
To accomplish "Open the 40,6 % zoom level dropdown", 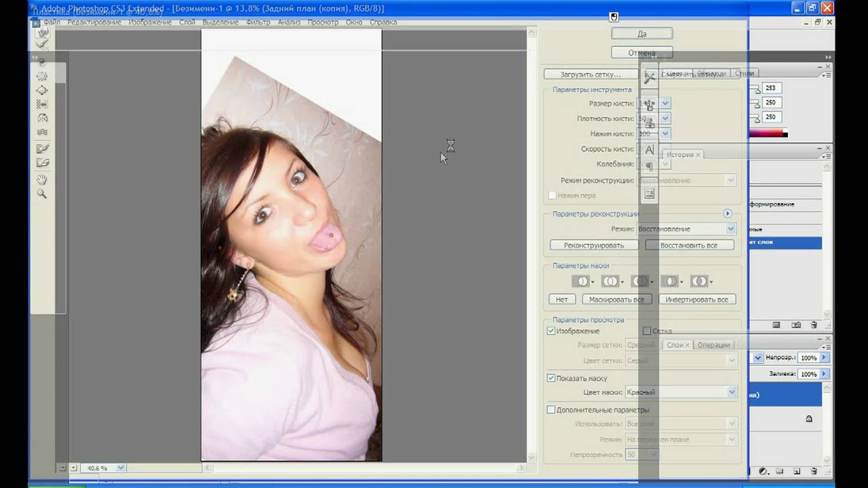I will [121, 468].
